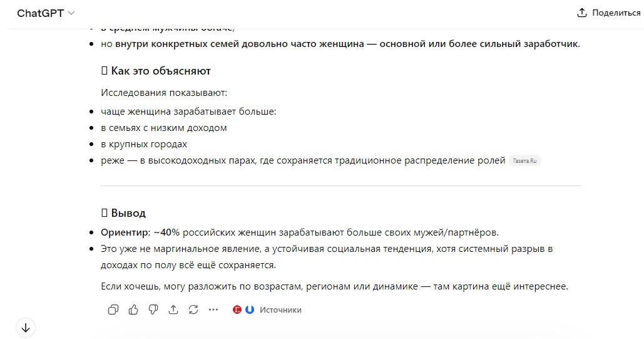Click the red source favicon
644x339 pixels.
click(237, 310)
